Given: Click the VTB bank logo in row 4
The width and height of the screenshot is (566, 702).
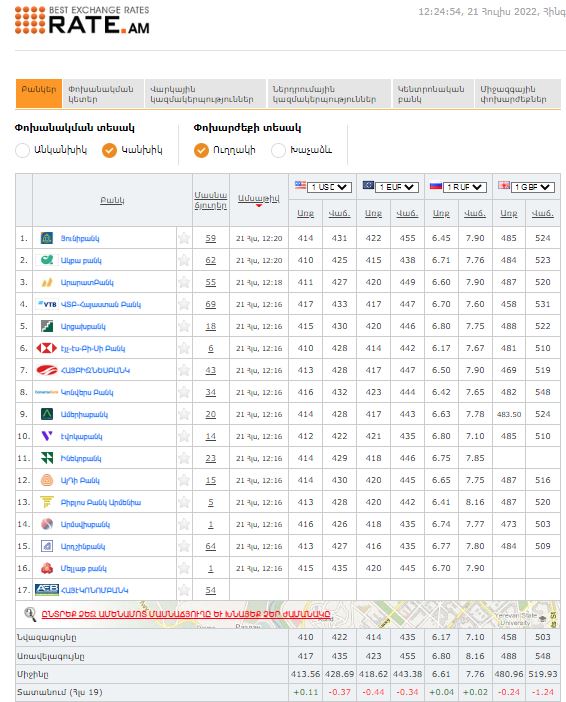Looking at the screenshot, I should tap(47, 304).
